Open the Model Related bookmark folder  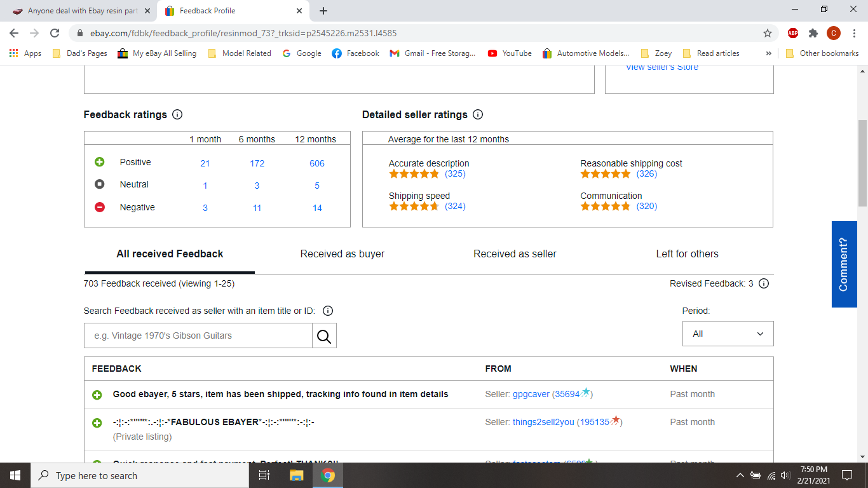240,53
